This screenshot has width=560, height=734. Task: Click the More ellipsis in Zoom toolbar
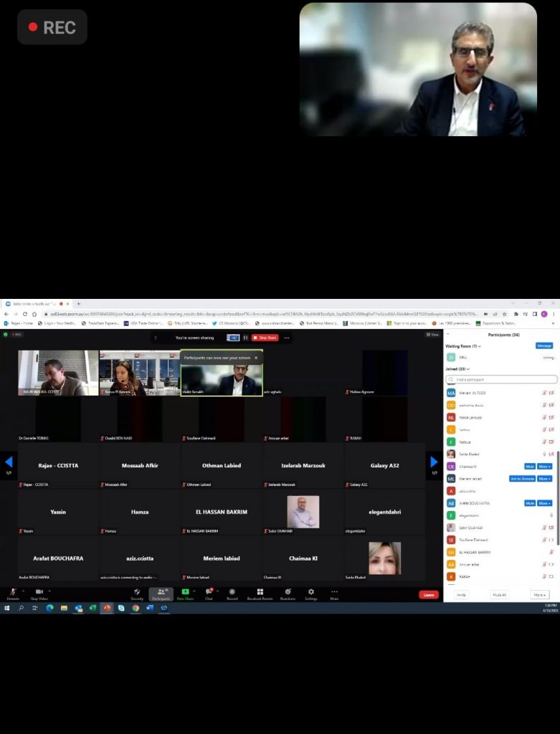[334, 592]
